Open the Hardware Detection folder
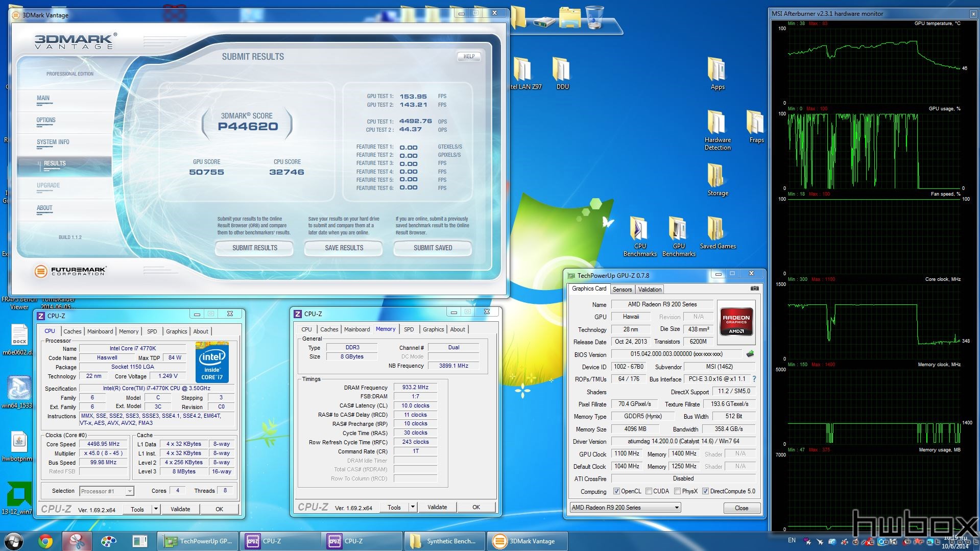The width and height of the screenshot is (980, 551). pos(718,130)
